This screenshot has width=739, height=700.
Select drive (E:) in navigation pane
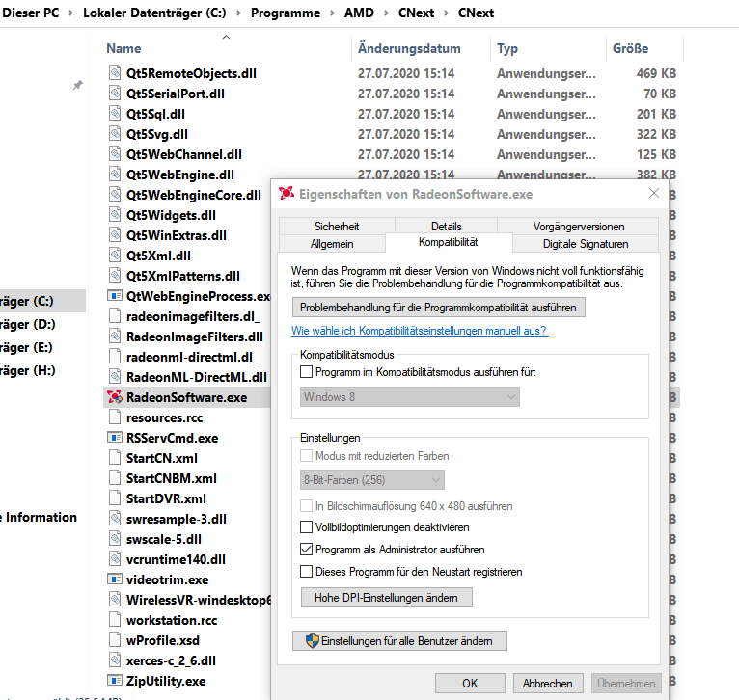26,347
